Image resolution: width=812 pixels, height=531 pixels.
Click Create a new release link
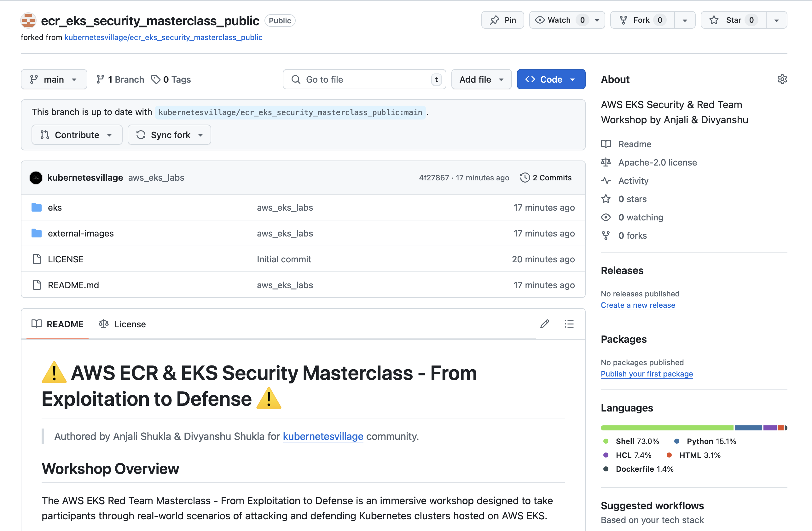coord(638,305)
